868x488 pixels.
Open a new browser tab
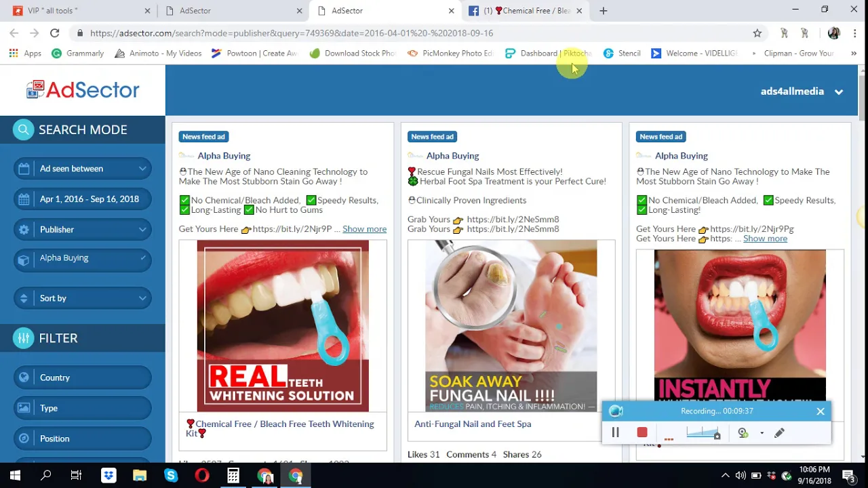603,11
